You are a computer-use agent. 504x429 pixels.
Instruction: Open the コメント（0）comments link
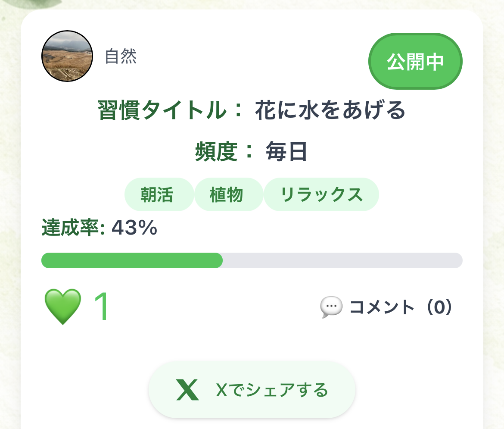pos(401,307)
